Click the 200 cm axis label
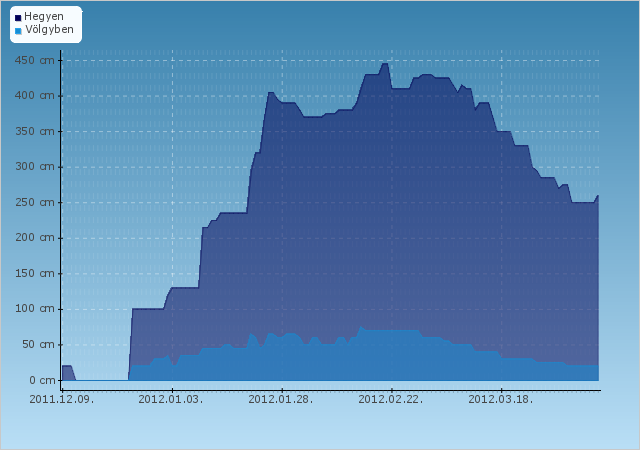 click(35, 238)
